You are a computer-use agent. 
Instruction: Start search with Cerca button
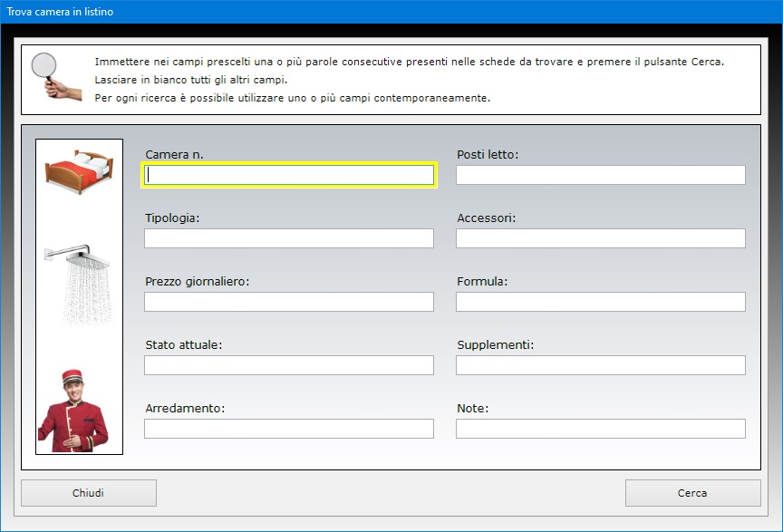click(x=692, y=493)
